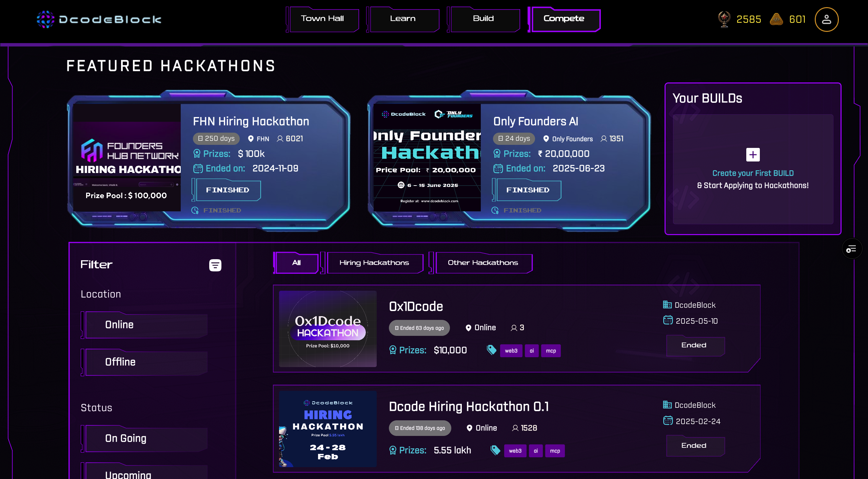Click the clock-coin icon under FHN FINISHED button

point(195,210)
